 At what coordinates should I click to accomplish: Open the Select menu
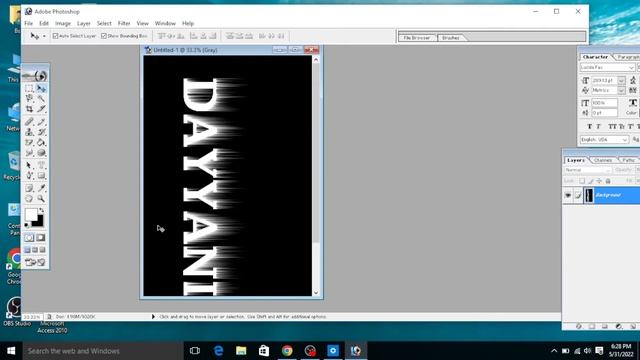click(x=104, y=23)
